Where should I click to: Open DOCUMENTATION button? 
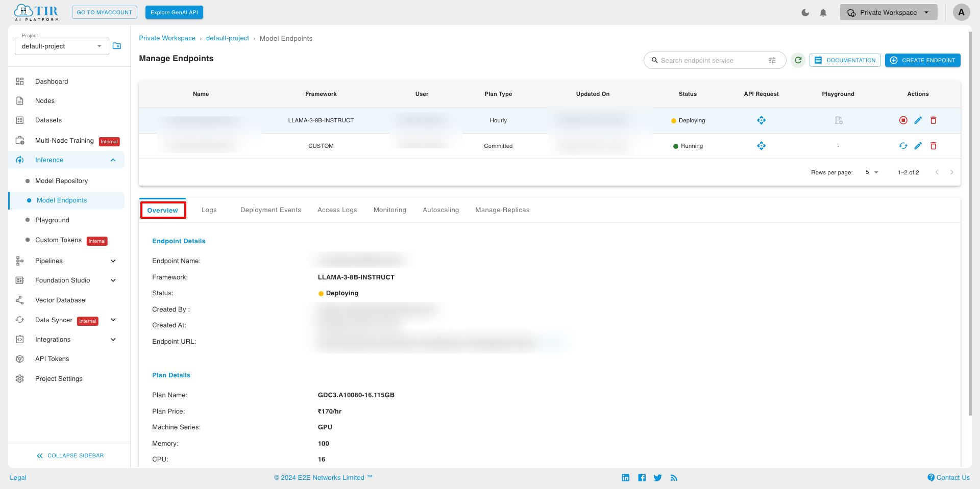(x=845, y=60)
